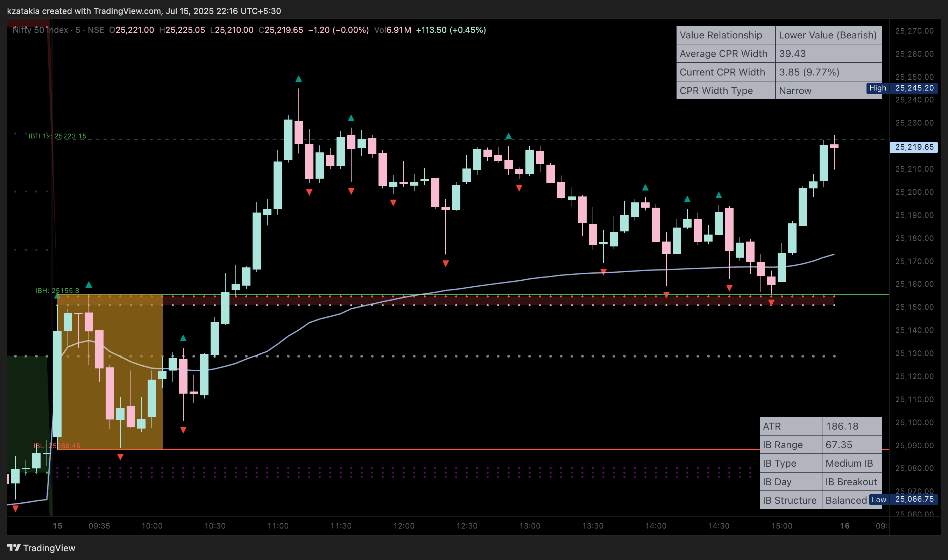This screenshot has width=948, height=560.
Task: Click the 12:30 time axis label
Action: (x=467, y=526)
